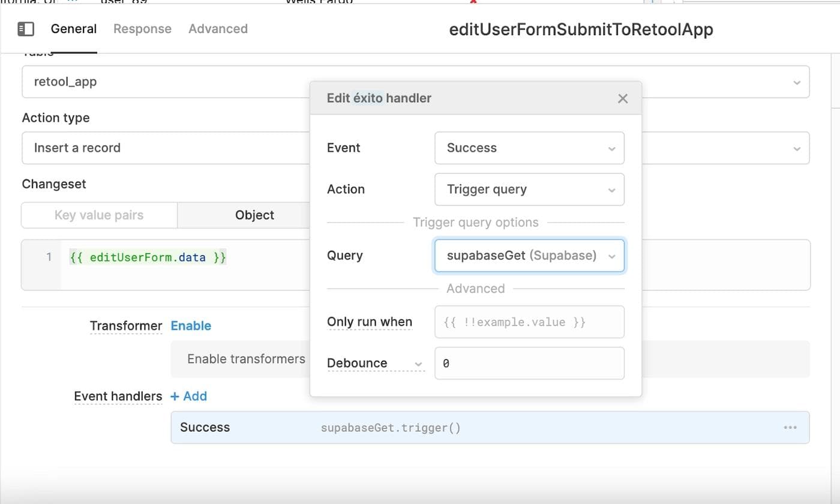Open the Success handler three-dot menu
This screenshot has height=504, width=840.
coord(790,427)
